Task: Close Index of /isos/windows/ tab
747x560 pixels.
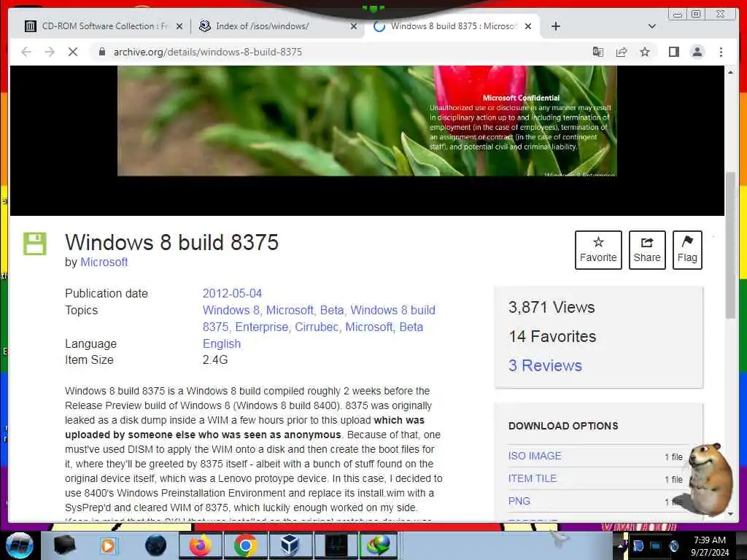Action: pyautogui.click(x=354, y=26)
